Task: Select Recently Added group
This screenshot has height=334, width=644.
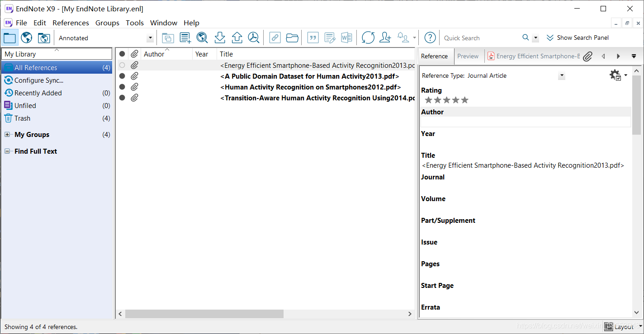Action: click(57, 93)
